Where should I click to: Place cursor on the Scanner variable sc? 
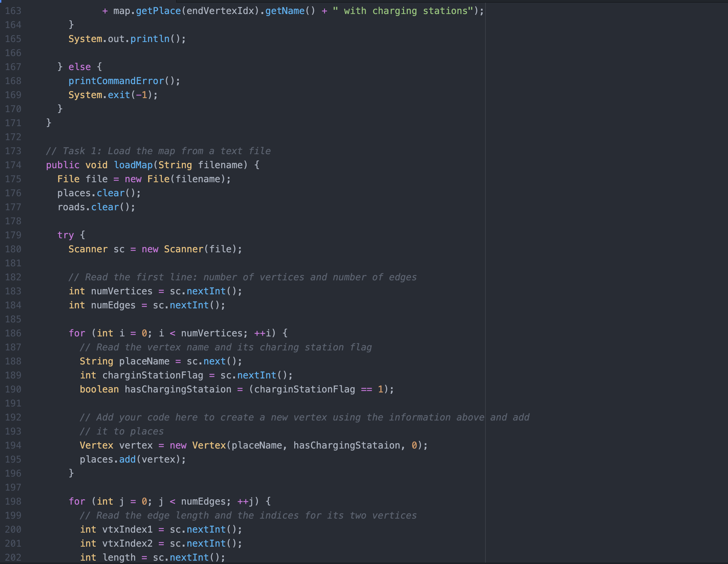point(119,249)
